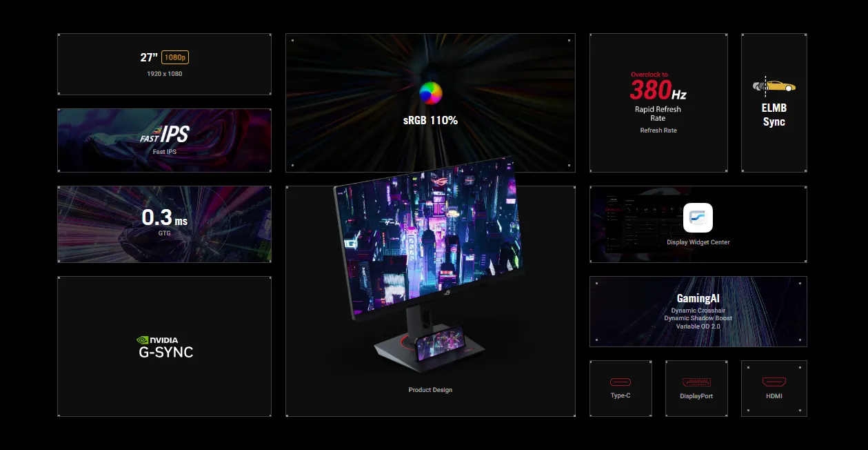868x450 pixels.
Task: Click the NVIDIA G-SYNC logo
Action: (165, 347)
